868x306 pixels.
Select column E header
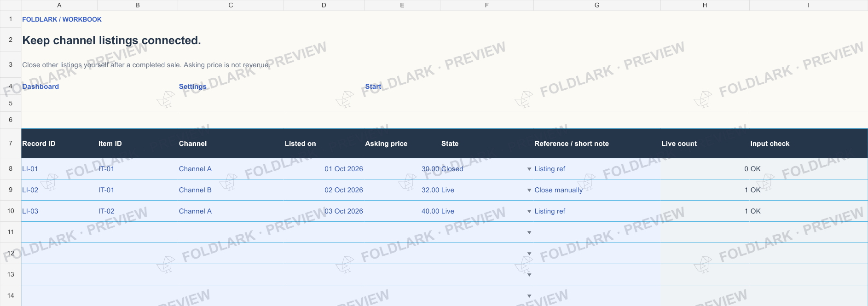[x=402, y=5]
